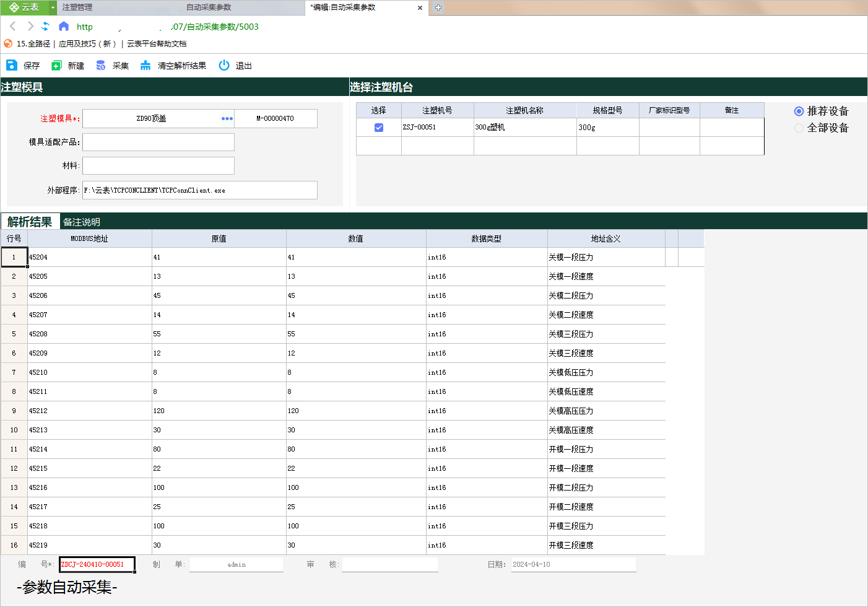This screenshot has width=868, height=607.
Task: Click the bookmark favicon beside 15.全路径
Action: coord(8,43)
